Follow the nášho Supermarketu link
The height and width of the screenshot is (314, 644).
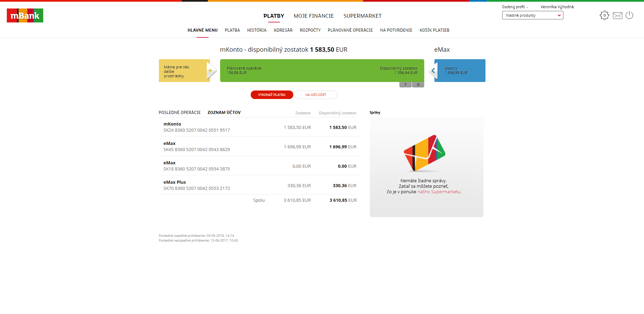click(439, 192)
